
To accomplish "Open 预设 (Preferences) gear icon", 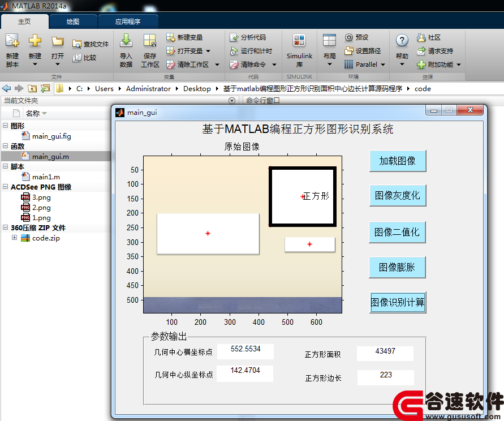I will click(x=349, y=37).
